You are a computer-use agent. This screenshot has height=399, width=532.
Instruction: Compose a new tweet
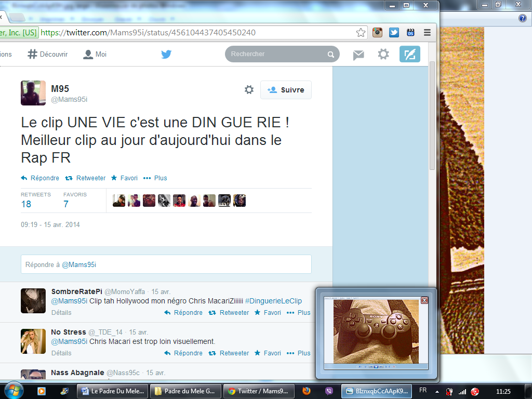(409, 54)
